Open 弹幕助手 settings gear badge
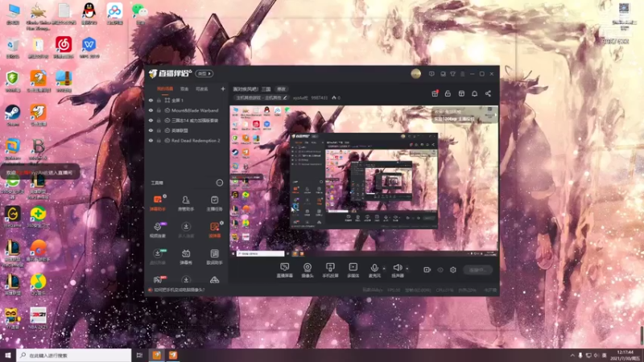The width and height of the screenshot is (644, 362). coord(165,196)
